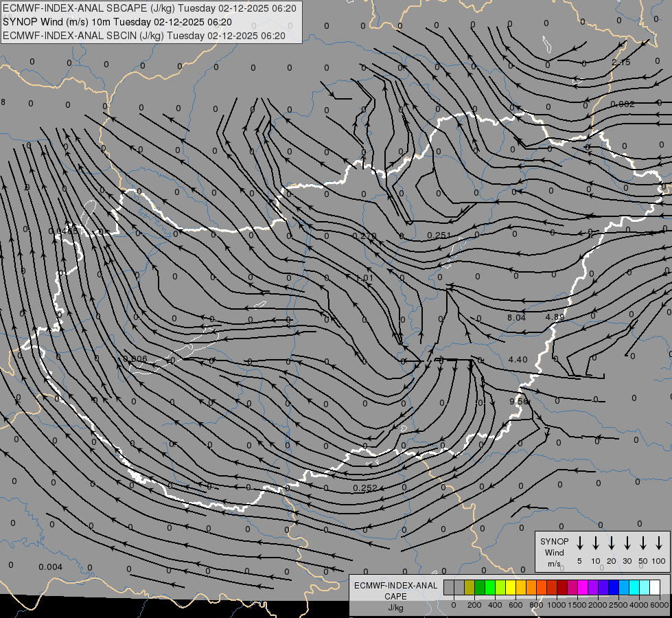
Task: Select the cyan CAPE legend swatch
Action: point(634,587)
